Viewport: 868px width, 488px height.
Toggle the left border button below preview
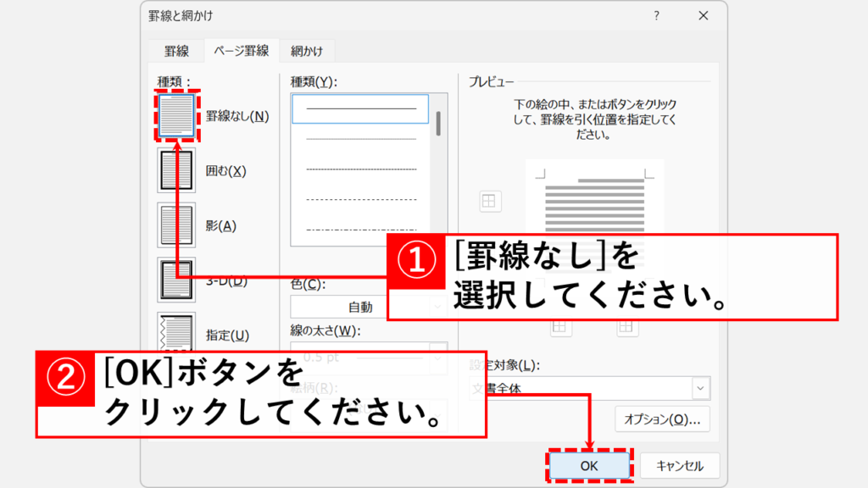click(x=560, y=327)
